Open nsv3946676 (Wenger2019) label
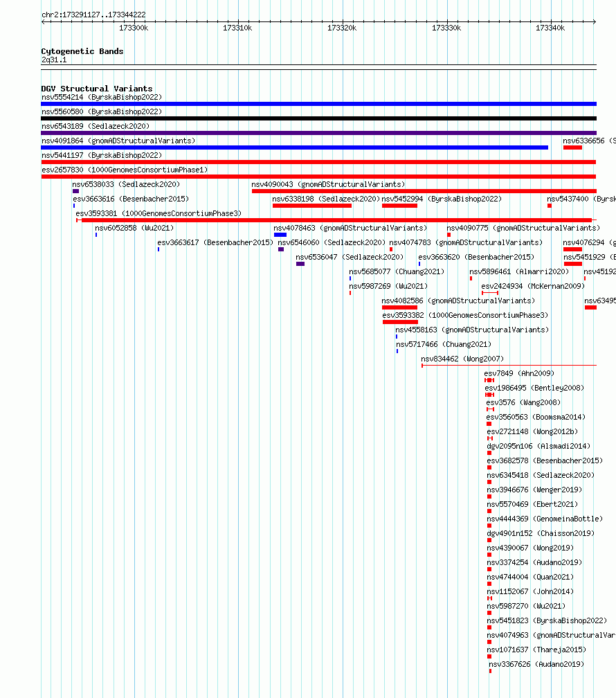This screenshot has width=616, height=698. click(534, 490)
